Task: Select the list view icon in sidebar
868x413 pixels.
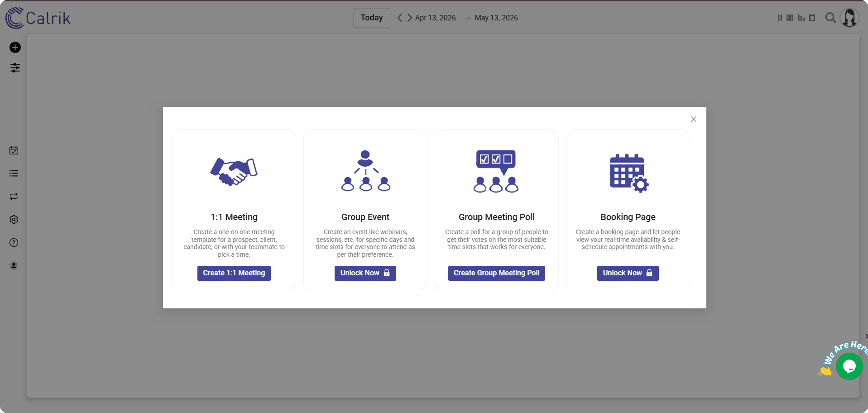Action: [x=14, y=173]
